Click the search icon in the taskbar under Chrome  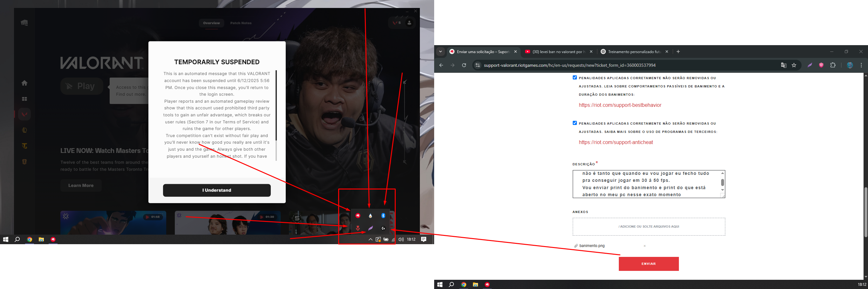pyautogui.click(x=452, y=285)
